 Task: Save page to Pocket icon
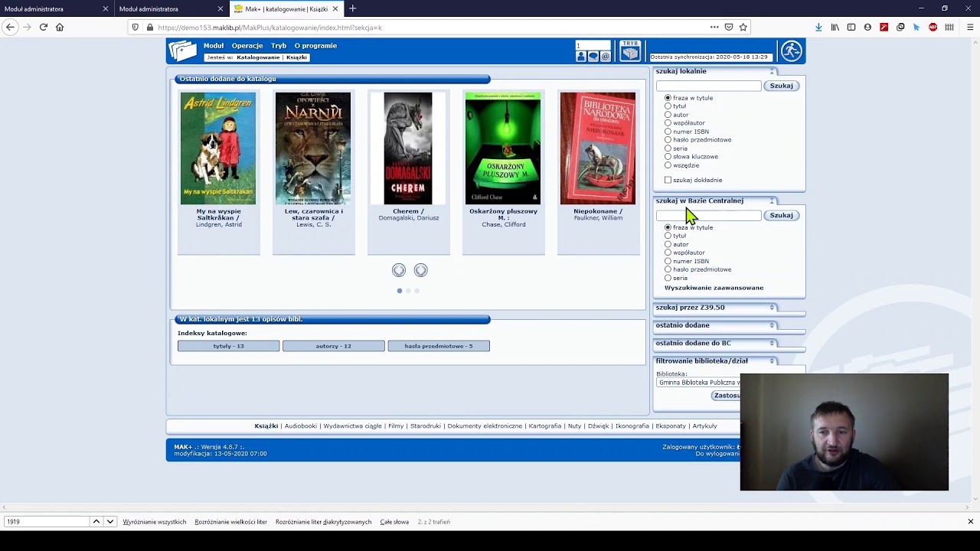point(728,27)
